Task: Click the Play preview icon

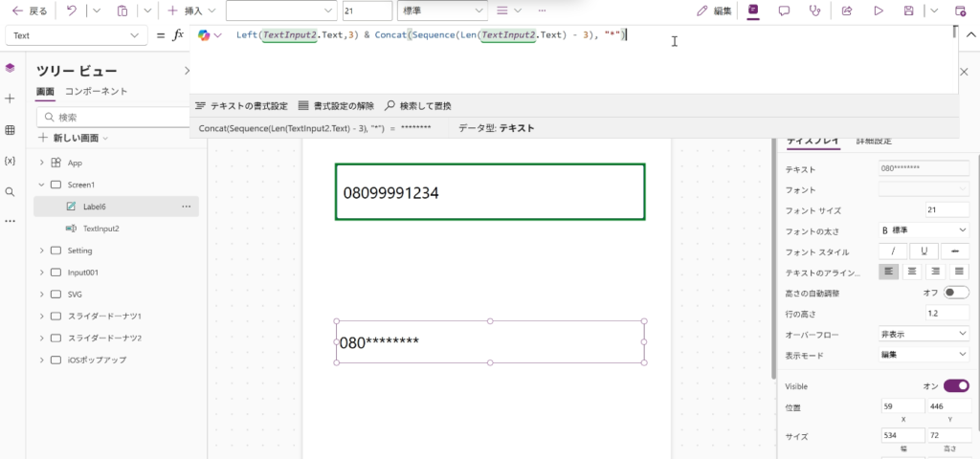Action: tap(878, 11)
